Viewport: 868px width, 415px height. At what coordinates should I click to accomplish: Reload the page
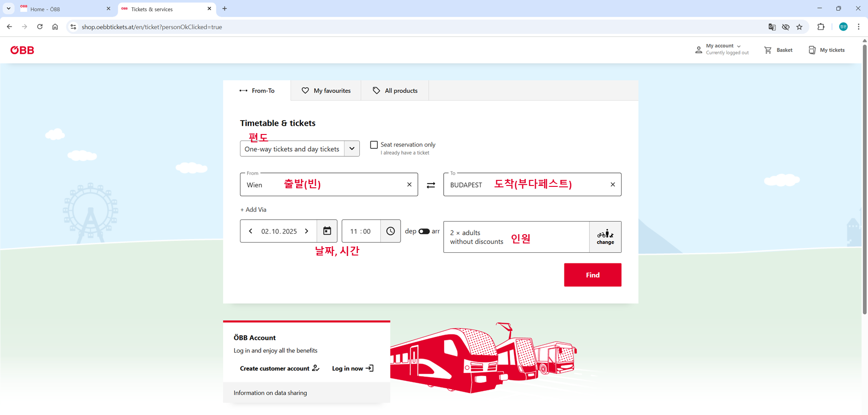40,27
